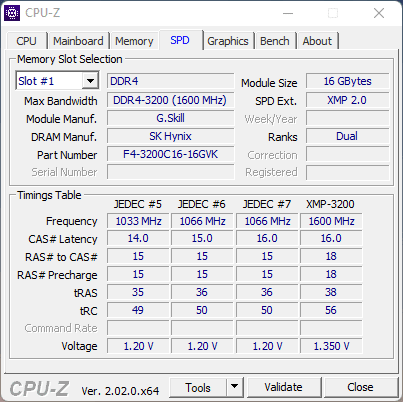Click the Dual ranks value
The width and height of the screenshot is (403, 402).
(x=348, y=136)
